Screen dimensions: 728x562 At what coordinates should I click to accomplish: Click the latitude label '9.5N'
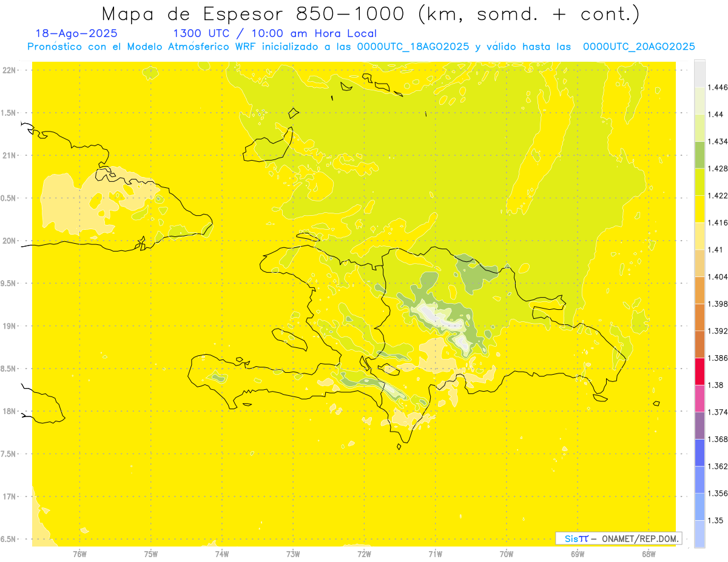(x=8, y=284)
